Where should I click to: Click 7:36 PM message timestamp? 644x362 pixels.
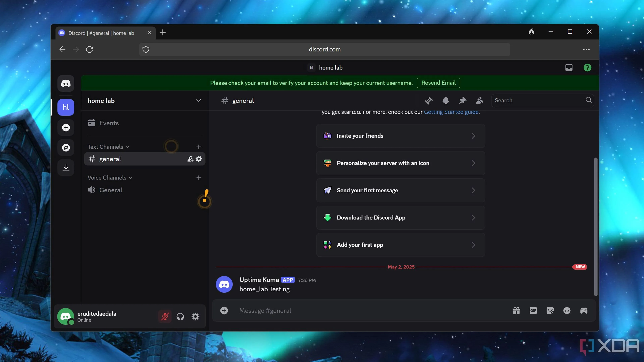click(x=307, y=280)
